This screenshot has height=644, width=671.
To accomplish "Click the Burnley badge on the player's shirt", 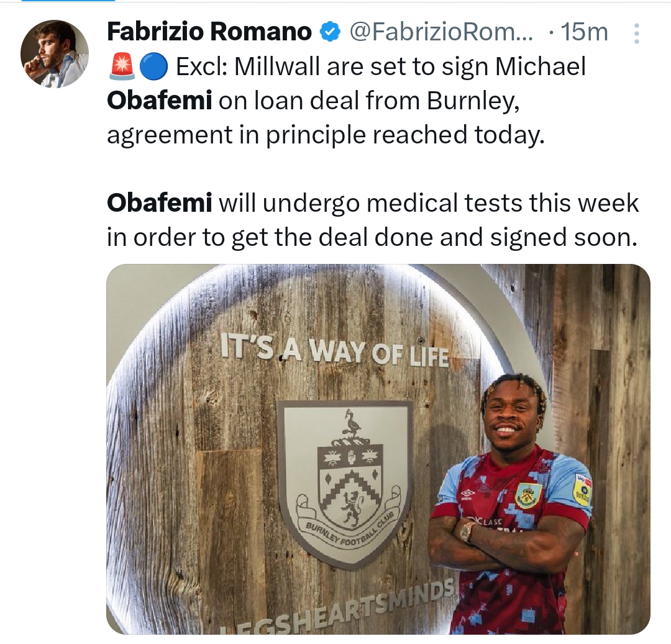I will (x=529, y=495).
